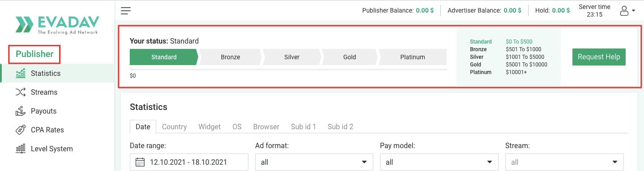Screen dimensions: 644x171
Task: Click the Request Help button
Action: (599, 57)
